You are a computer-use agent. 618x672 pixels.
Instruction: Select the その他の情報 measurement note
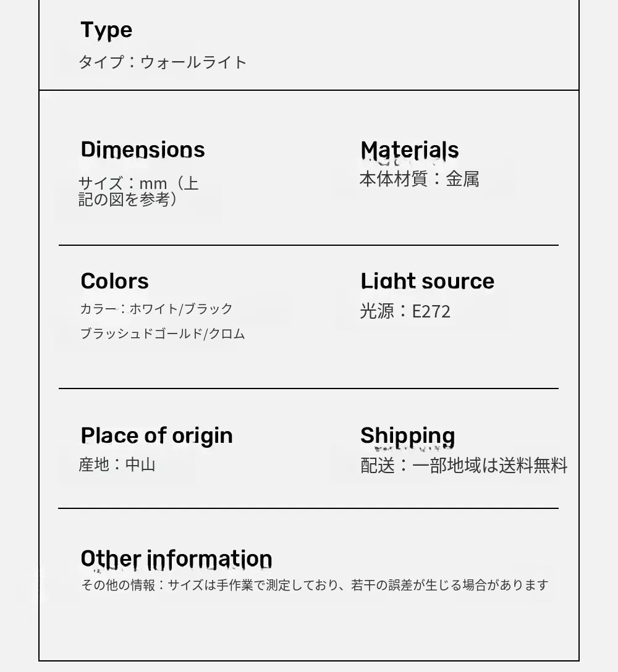[x=315, y=585]
